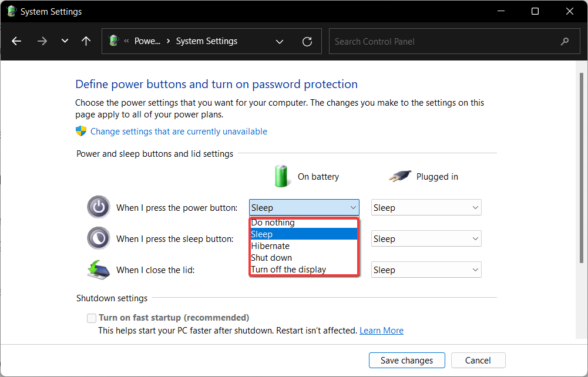Click the Cancel button
588x377 pixels.
point(478,361)
